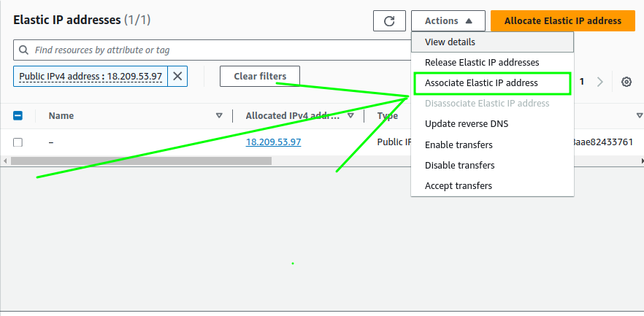Click Update reverse DNS option
The height and width of the screenshot is (316, 644).
click(x=467, y=124)
